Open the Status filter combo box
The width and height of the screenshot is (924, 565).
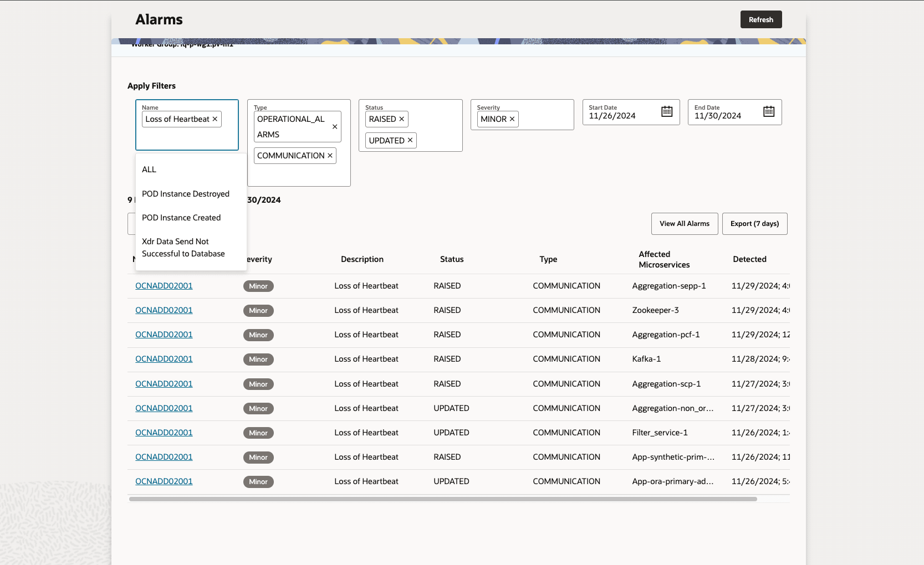click(x=411, y=125)
